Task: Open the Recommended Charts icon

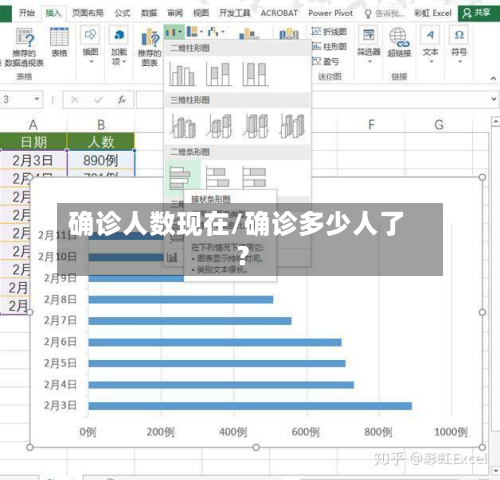Action: coord(150,47)
